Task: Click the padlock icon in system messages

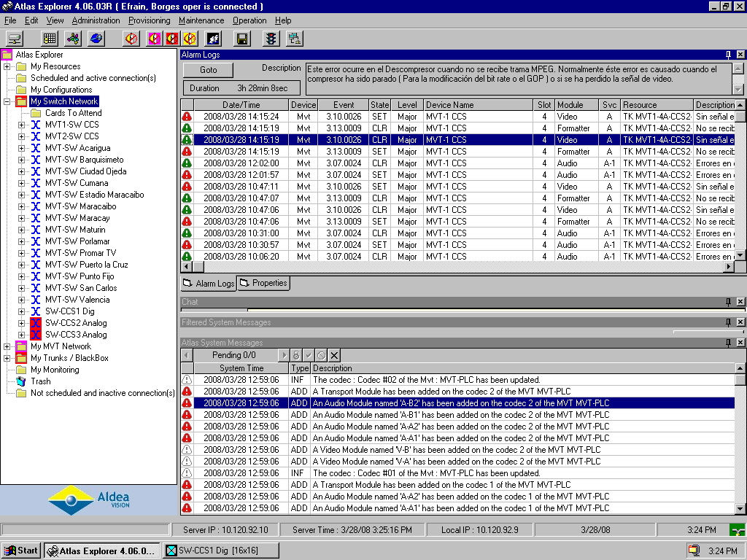Action: coord(296,355)
